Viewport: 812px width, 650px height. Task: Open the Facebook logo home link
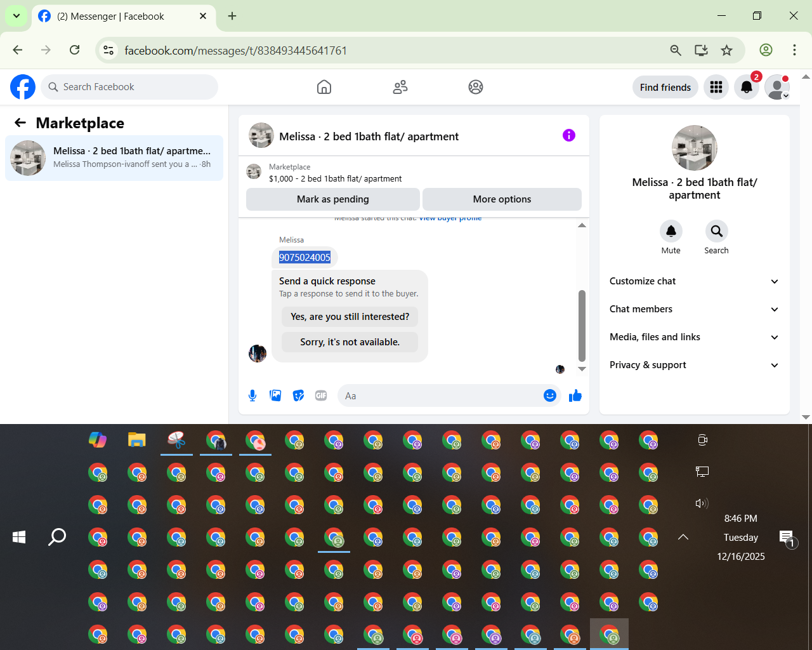point(23,87)
